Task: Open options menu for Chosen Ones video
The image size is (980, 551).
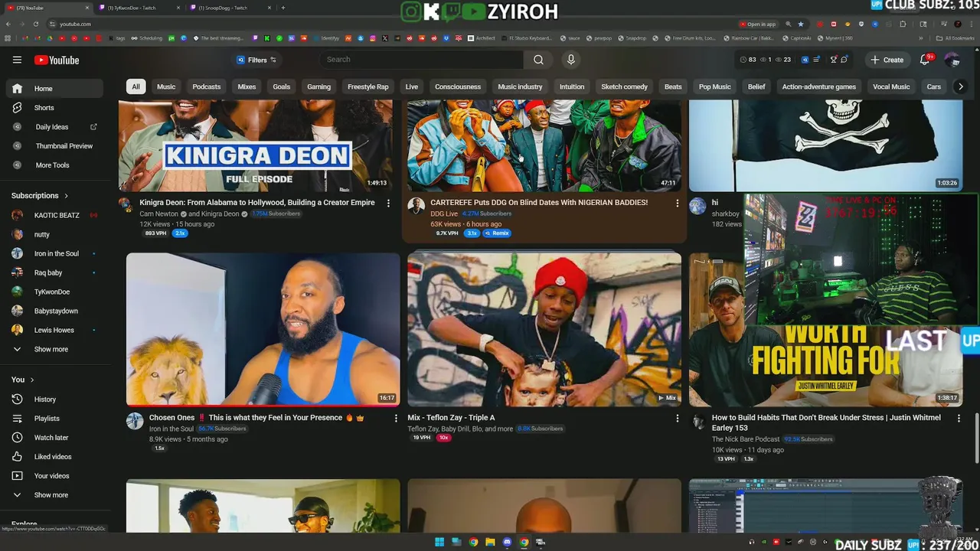Action: coord(396,418)
